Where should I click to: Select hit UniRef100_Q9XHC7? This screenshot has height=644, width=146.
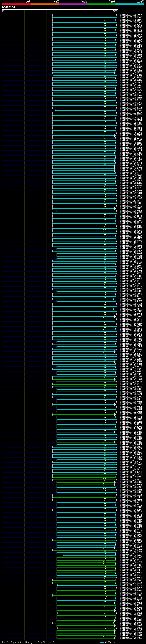pyautogui.click(x=131, y=15)
